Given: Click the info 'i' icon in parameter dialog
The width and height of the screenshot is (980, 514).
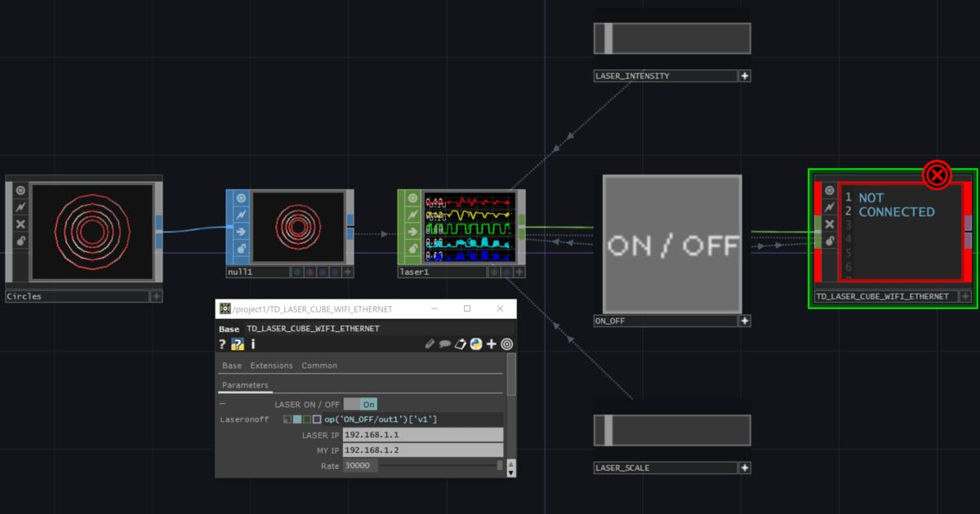Looking at the screenshot, I should pyautogui.click(x=252, y=343).
